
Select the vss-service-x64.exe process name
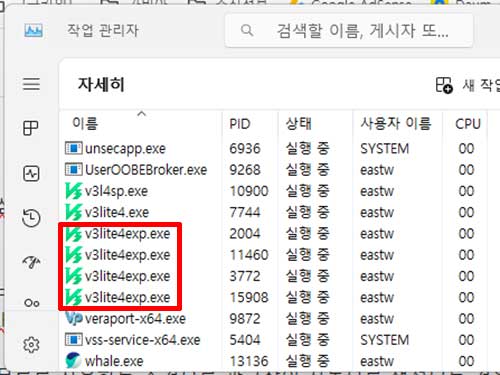(x=143, y=340)
